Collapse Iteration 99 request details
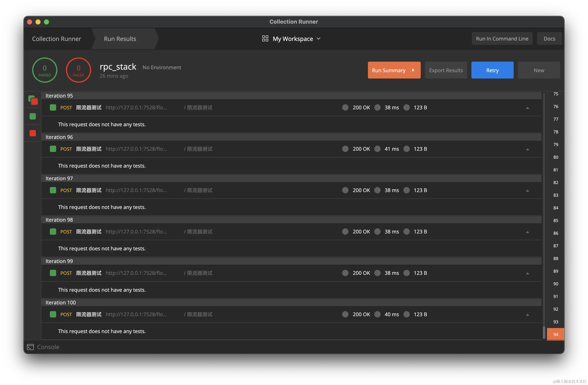Viewport: 588px width, 385px height. 527,273
